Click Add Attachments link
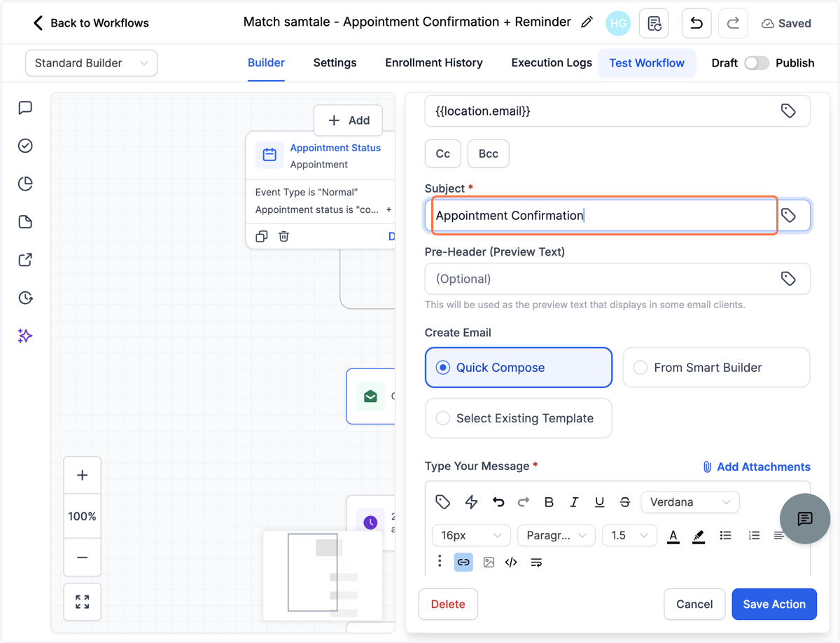The image size is (840, 643). coord(756,466)
